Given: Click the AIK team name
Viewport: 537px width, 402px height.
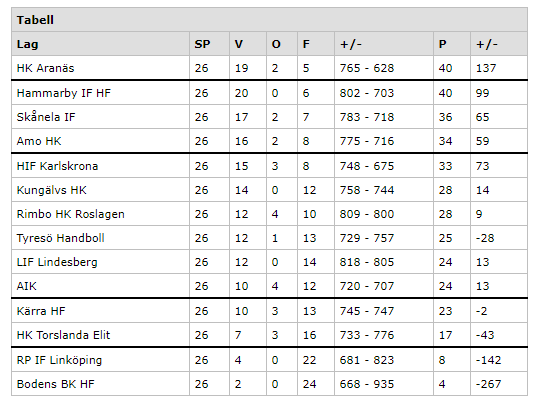Looking at the screenshot, I should tap(26, 286).
